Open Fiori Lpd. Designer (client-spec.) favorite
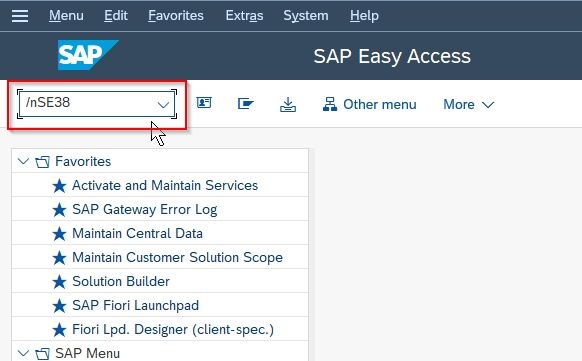 [x=173, y=329]
